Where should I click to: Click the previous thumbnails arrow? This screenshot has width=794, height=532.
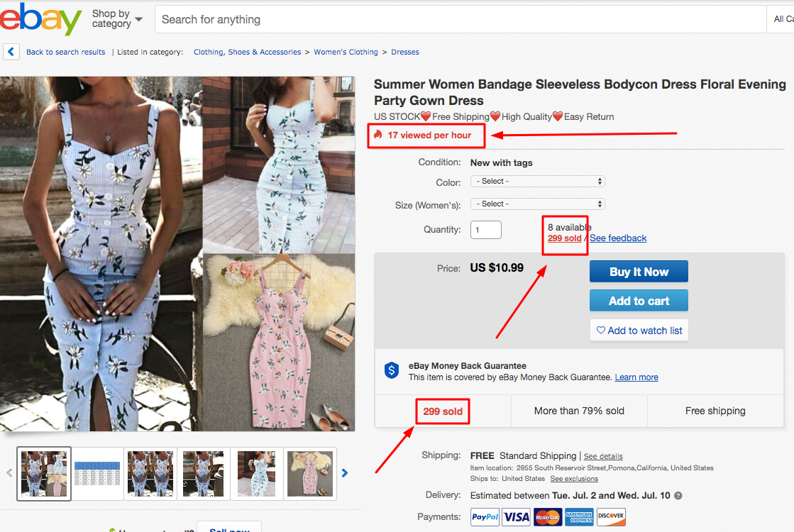pyautogui.click(x=9, y=473)
